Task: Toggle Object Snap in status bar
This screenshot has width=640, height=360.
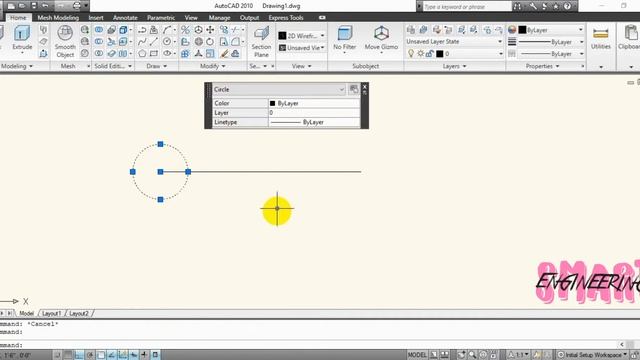Action: coord(101,355)
